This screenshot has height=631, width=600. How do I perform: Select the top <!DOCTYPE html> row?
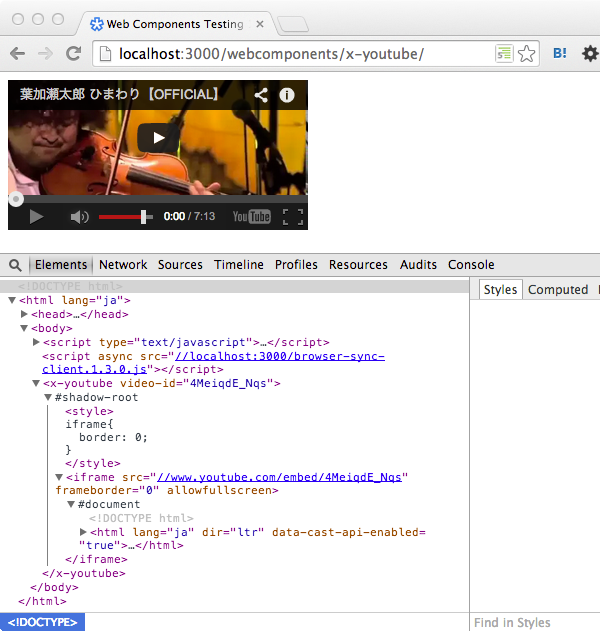(234, 286)
